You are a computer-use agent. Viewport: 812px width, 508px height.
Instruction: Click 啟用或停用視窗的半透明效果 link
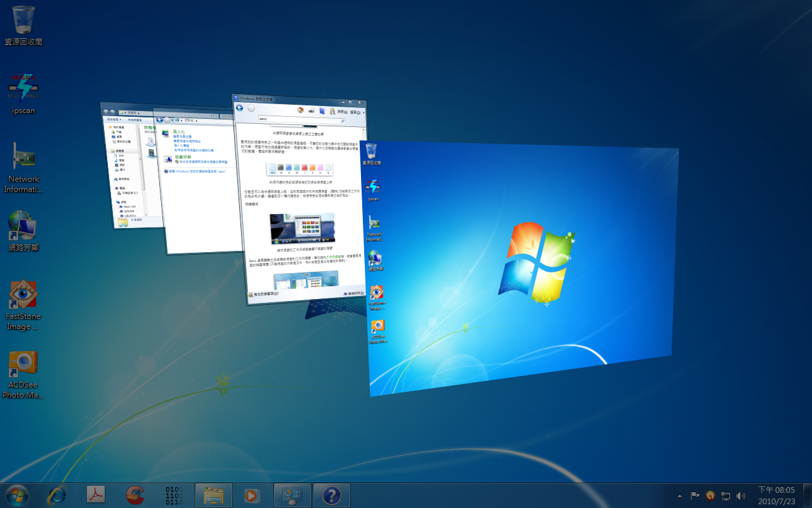tap(194, 150)
